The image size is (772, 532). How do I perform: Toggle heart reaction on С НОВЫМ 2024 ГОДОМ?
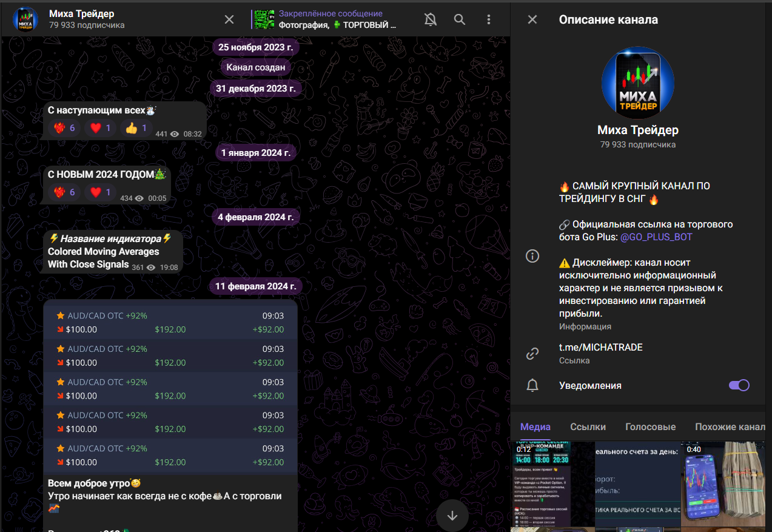(101, 192)
